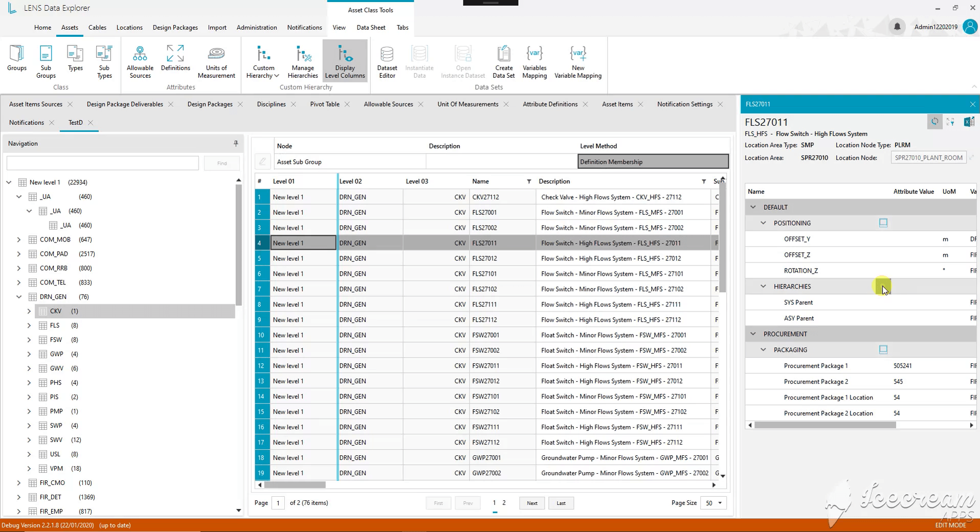Open the Groups class icon
This screenshot has width=980, height=532.
point(17,58)
